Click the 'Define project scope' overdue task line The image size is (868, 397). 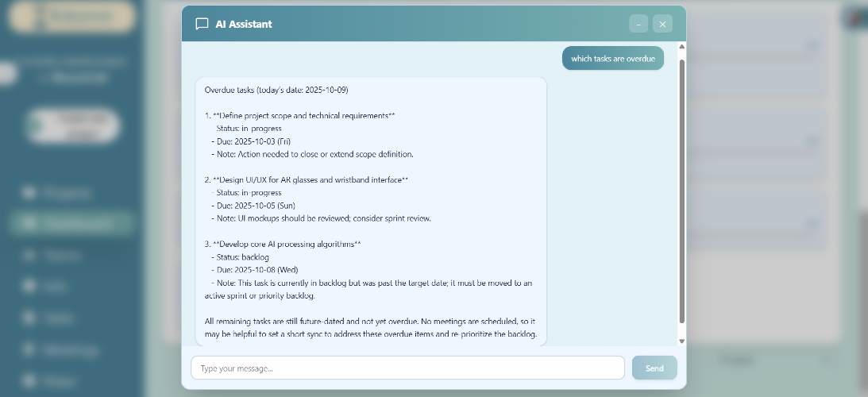tap(299, 116)
